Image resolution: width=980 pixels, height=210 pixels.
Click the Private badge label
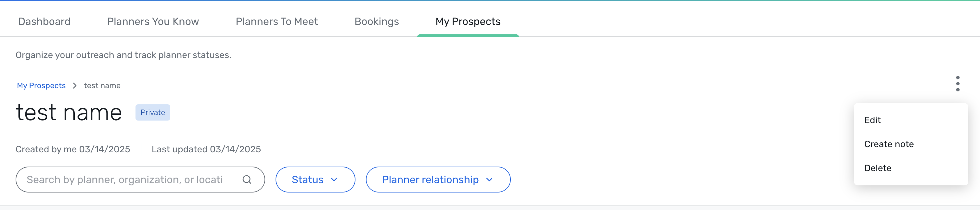tap(152, 112)
